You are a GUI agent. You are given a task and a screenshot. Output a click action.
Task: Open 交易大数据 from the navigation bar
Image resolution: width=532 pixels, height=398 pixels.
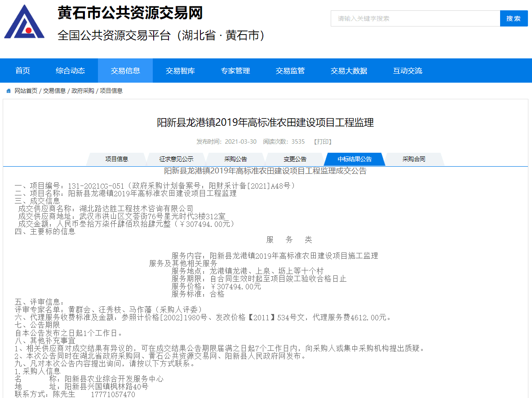[x=349, y=71]
